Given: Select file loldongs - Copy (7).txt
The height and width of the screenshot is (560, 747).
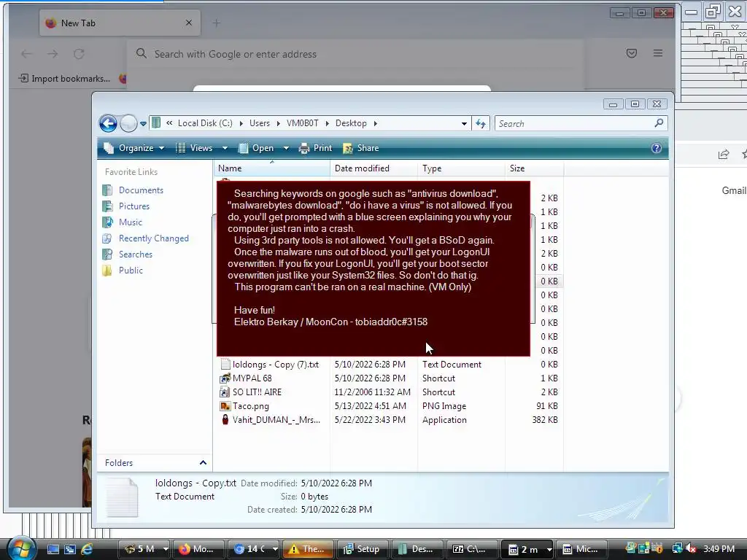Looking at the screenshot, I should (x=276, y=365).
